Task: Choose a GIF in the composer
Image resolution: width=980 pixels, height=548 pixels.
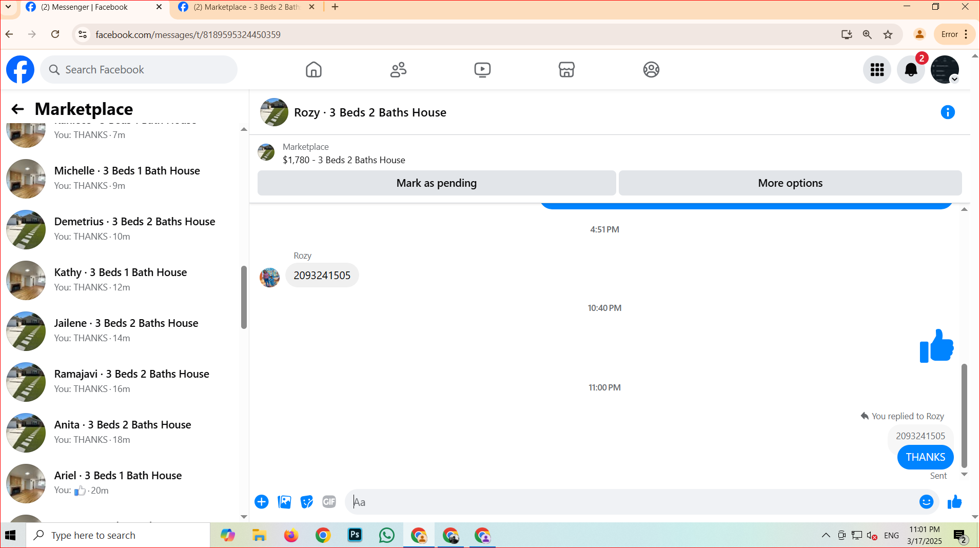Action: pos(329,502)
